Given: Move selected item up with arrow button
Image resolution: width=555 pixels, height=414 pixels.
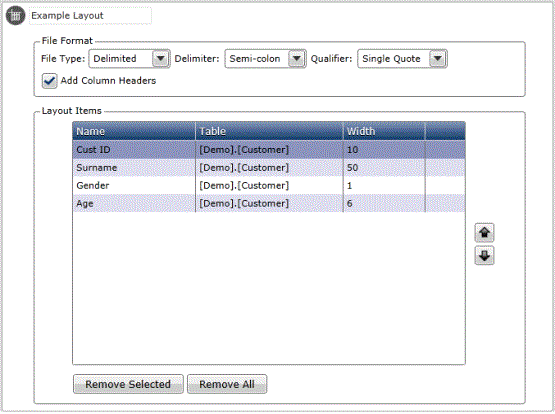Looking at the screenshot, I should (484, 233).
